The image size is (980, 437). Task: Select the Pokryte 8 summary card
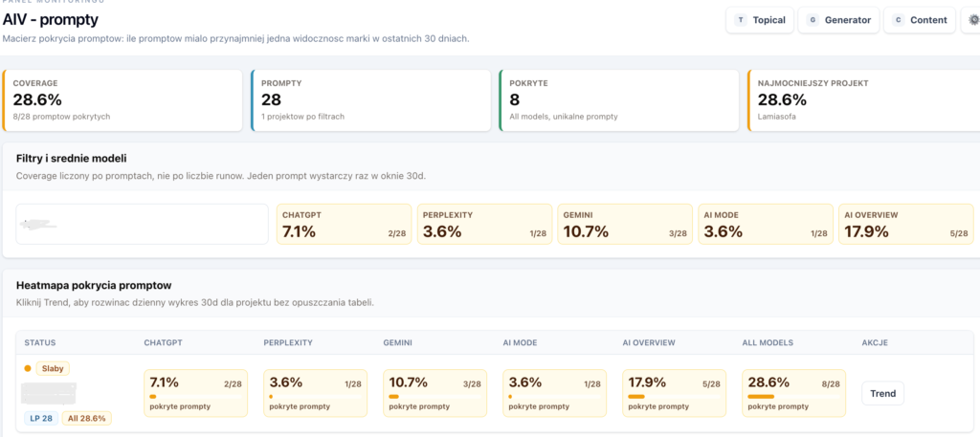619,100
